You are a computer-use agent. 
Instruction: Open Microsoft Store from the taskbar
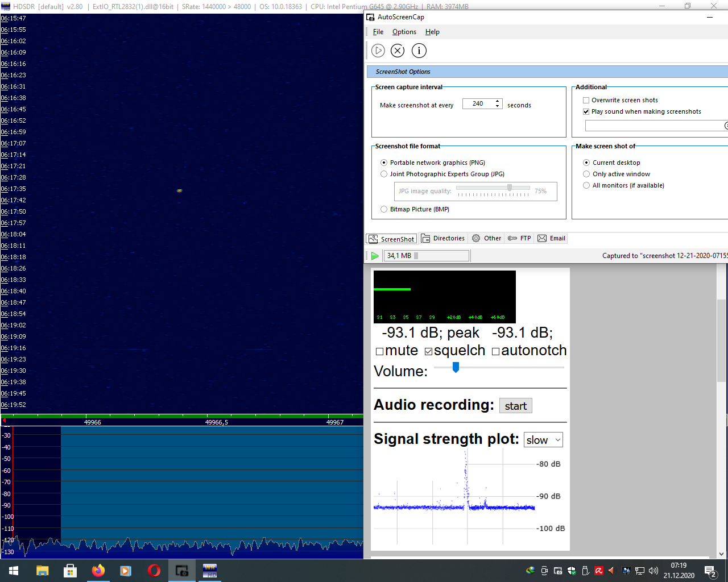click(x=70, y=571)
